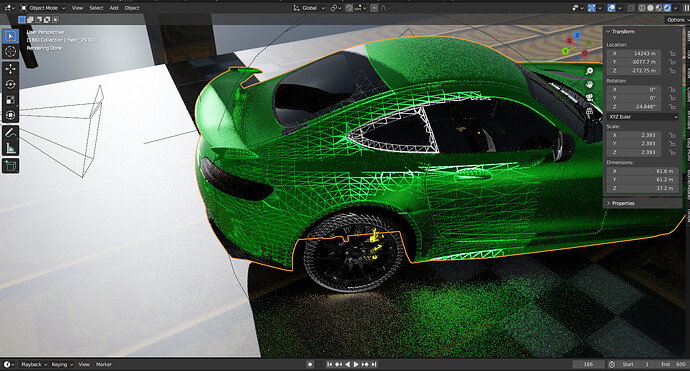Screen dimensions: 690x371
Task: Switch to solid viewport shading
Action: (x=650, y=8)
